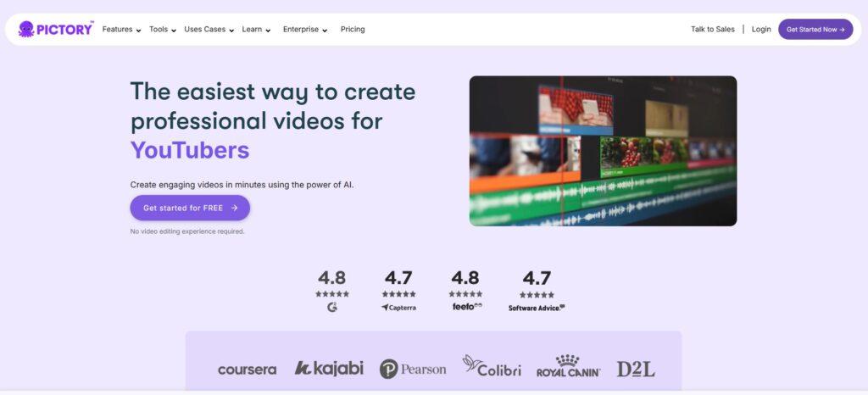Image resolution: width=868 pixels, height=395 pixels.
Task: Click the Pearson brand logo
Action: click(x=413, y=369)
